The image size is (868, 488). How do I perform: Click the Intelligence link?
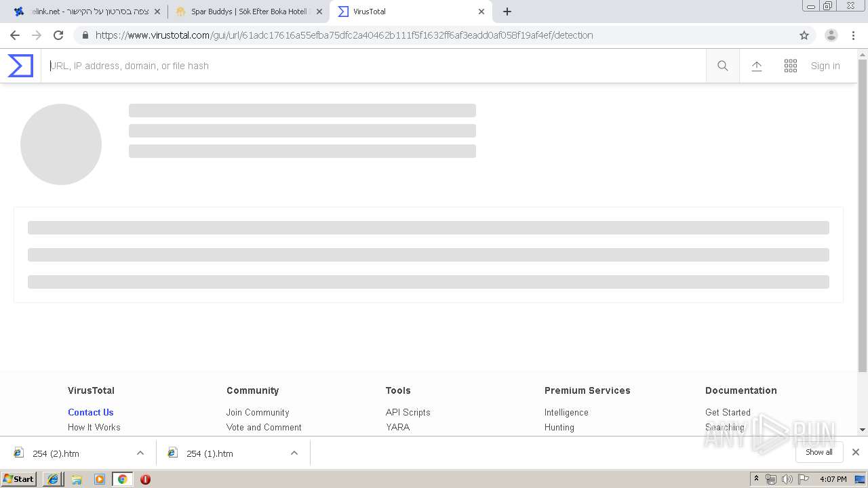pyautogui.click(x=566, y=412)
